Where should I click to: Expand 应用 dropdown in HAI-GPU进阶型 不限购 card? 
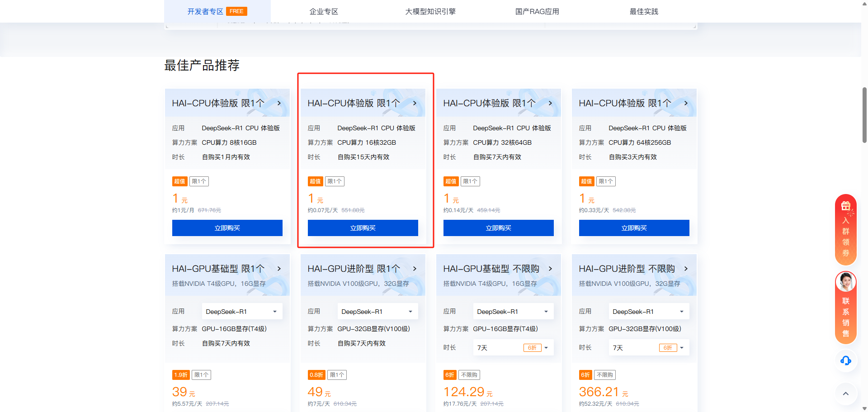click(x=649, y=312)
